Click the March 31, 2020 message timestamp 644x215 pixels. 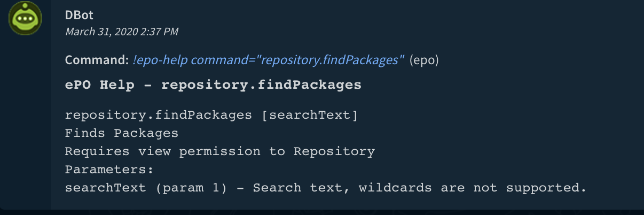[x=121, y=32]
